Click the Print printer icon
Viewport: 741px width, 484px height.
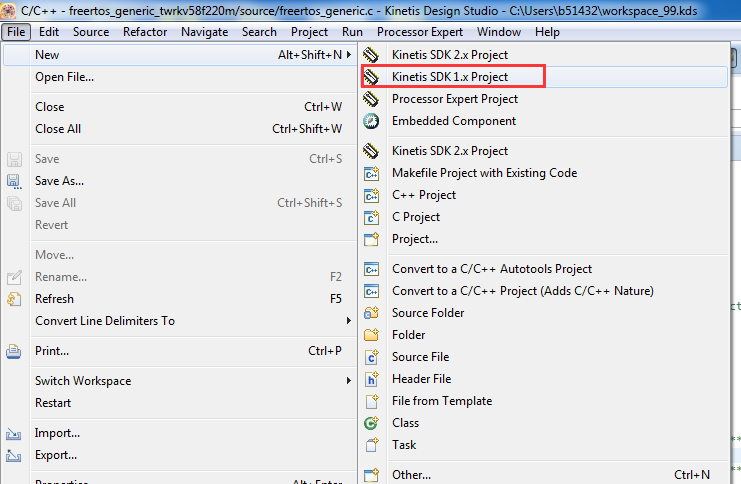(x=14, y=351)
